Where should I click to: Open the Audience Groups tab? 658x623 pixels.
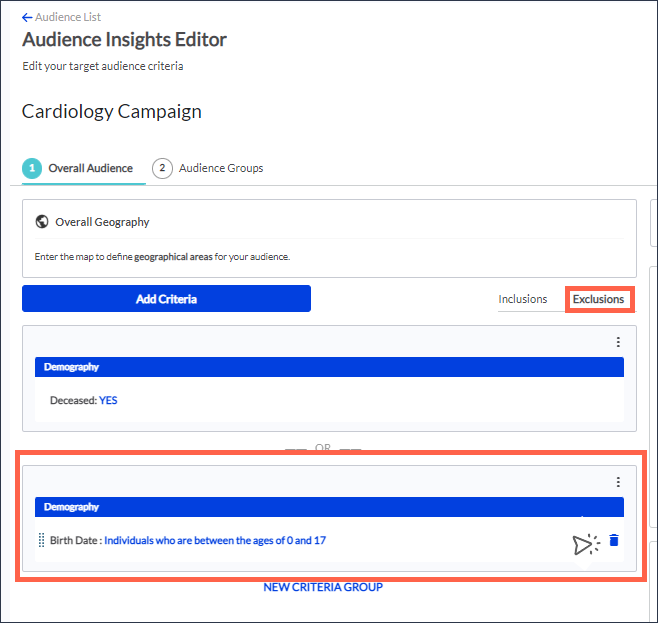[220, 168]
